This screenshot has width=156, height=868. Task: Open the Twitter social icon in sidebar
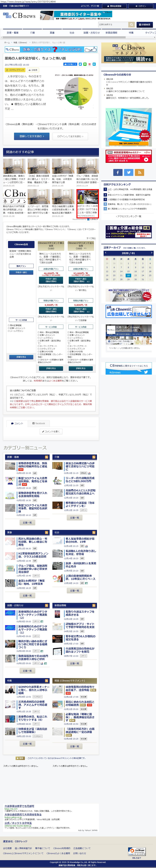128,172
